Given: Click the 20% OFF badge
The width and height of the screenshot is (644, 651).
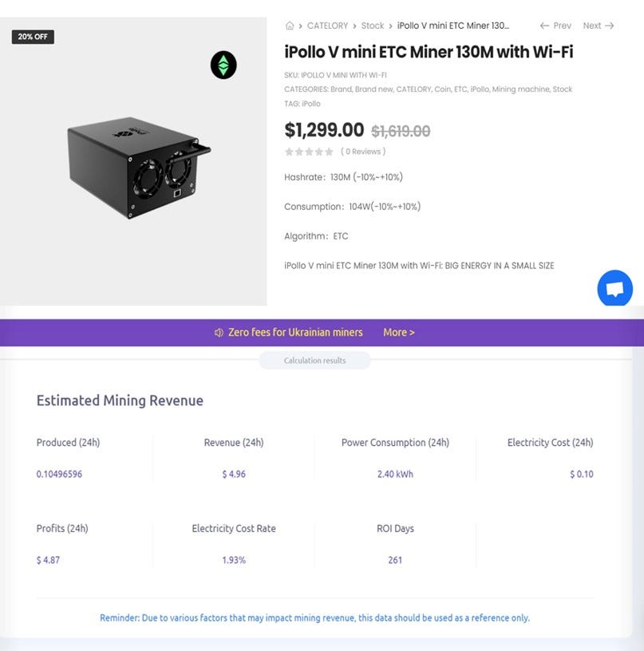Looking at the screenshot, I should click(33, 37).
